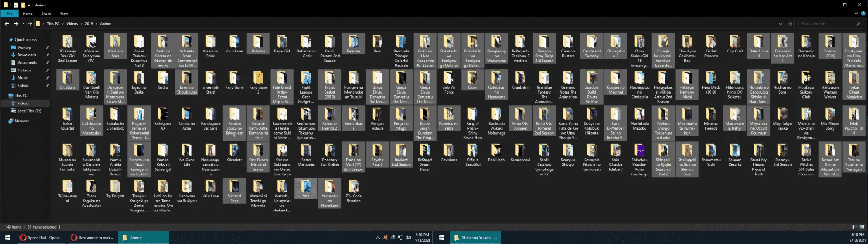Select the Val x Love folder
The width and height of the screenshot is (868, 244).
[x=211, y=189]
